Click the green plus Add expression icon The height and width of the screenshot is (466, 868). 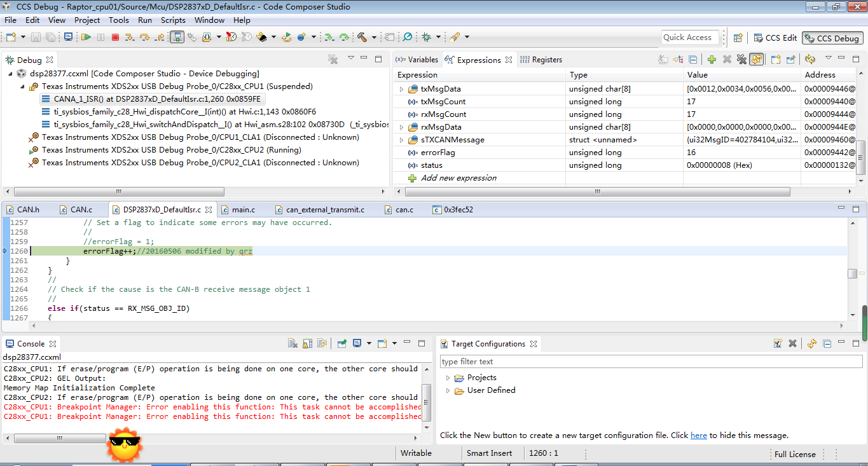coord(712,60)
